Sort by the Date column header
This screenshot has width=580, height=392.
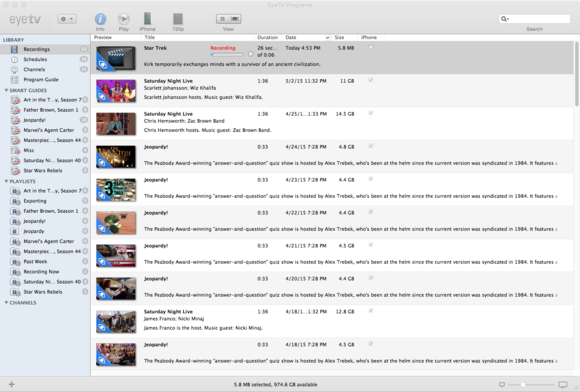pos(307,37)
